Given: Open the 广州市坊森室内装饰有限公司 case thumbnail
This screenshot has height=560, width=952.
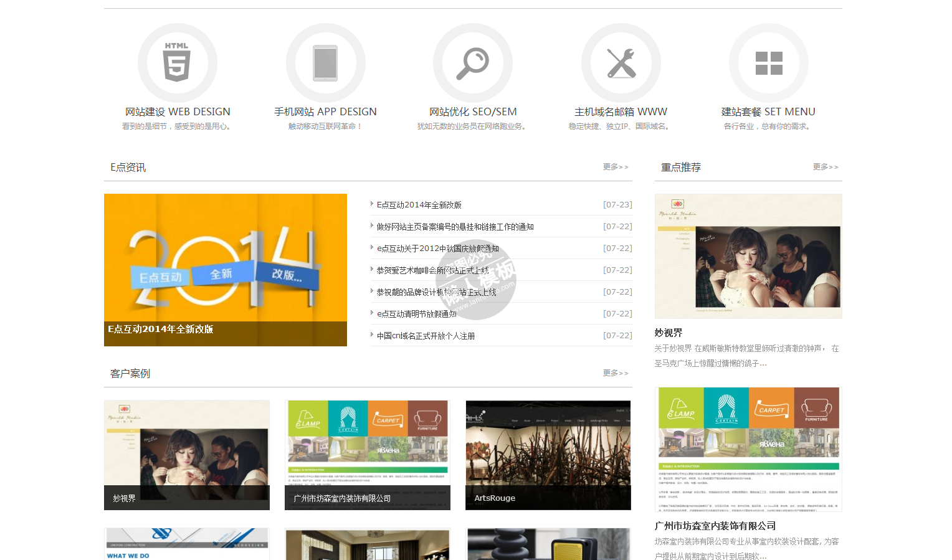Looking at the screenshot, I should click(367, 455).
